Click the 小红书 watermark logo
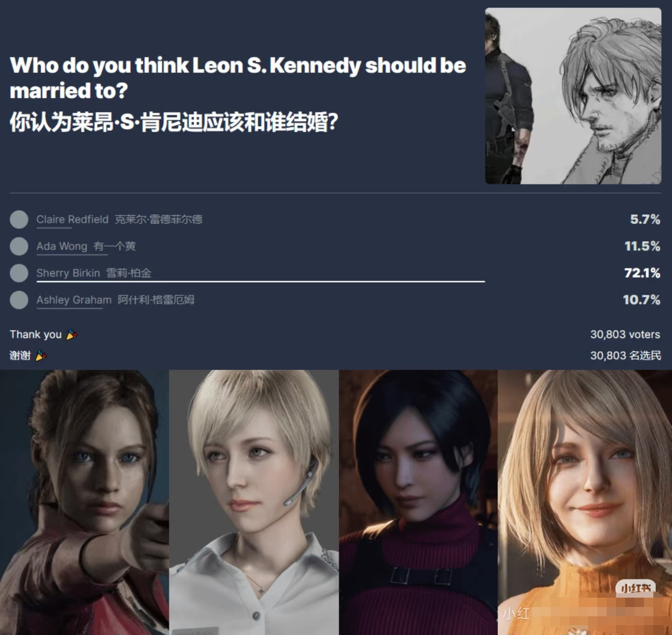 pyautogui.click(x=636, y=588)
